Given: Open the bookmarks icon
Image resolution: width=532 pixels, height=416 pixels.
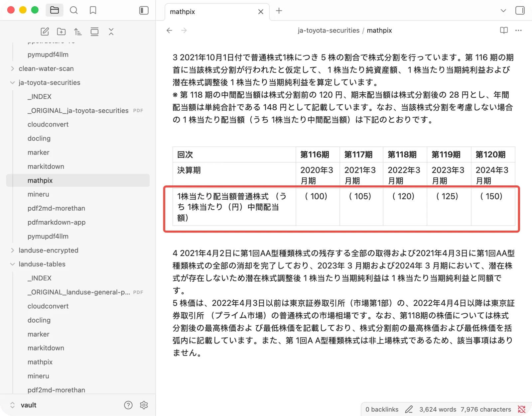Looking at the screenshot, I should pyautogui.click(x=93, y=10).
